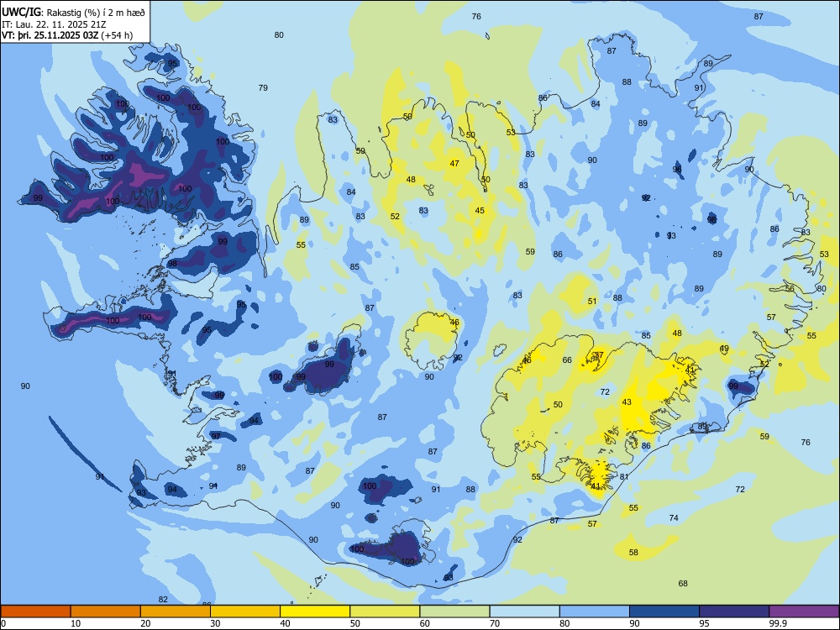Click the humidity value '68' on the map
The image size is (840, 630).
click(x=682, y=584)
